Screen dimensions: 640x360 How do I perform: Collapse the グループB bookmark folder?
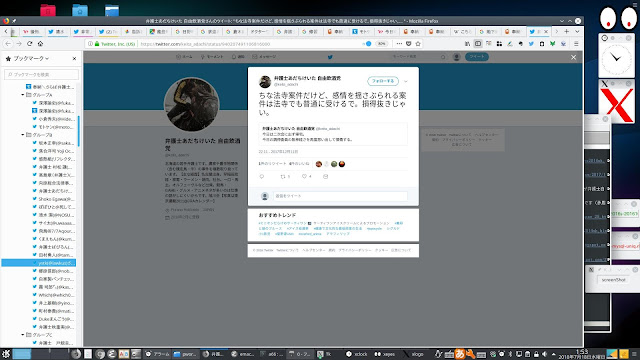coord(23,135)
